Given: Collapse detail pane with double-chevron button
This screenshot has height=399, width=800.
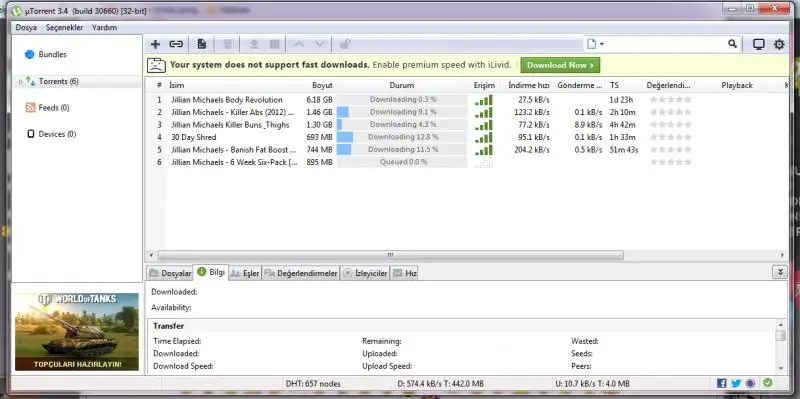Looking at the screenshot, I should tap(780, 272).
